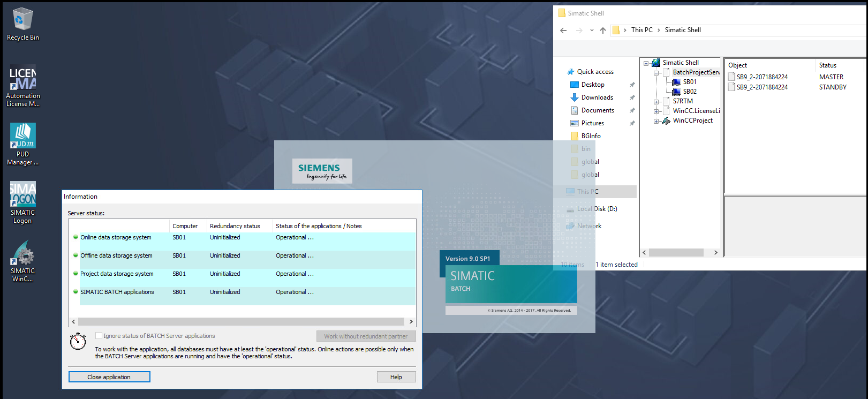This screenshot has height=399, width=868.
Task: Select the SB02 computer icon in the tree
Action: pos(676,92)
